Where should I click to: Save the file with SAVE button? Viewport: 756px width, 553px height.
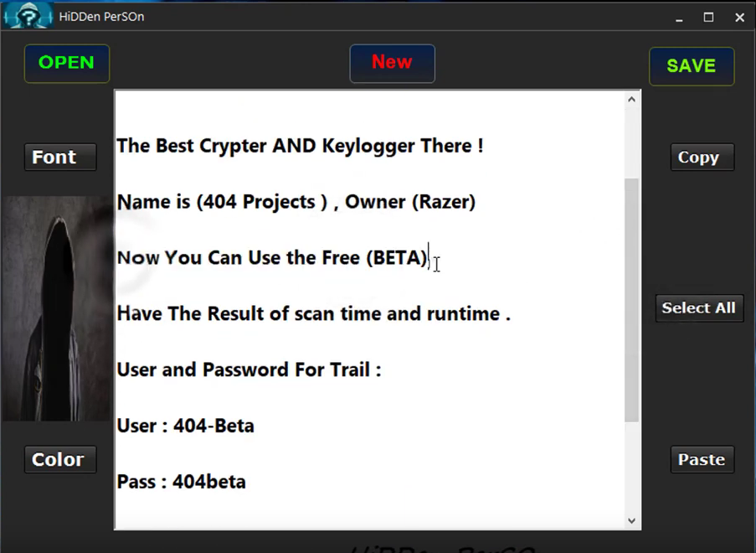coord(692,66)
